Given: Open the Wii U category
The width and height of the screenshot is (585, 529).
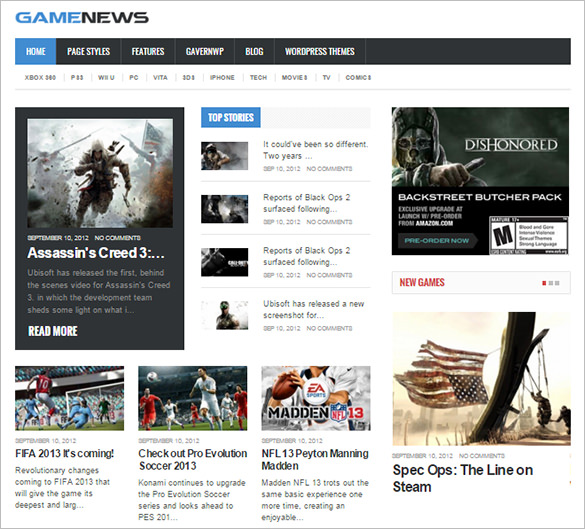Looking at the screenshot, I should [x=106, y=78].
